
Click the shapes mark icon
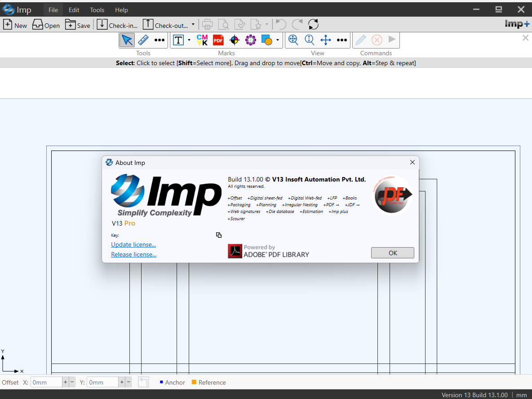point(267,40)
